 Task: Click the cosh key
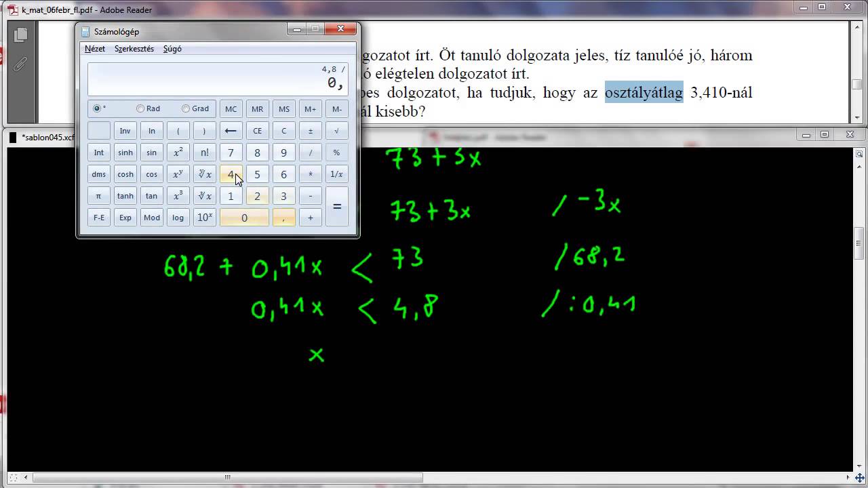click(125, 174)
